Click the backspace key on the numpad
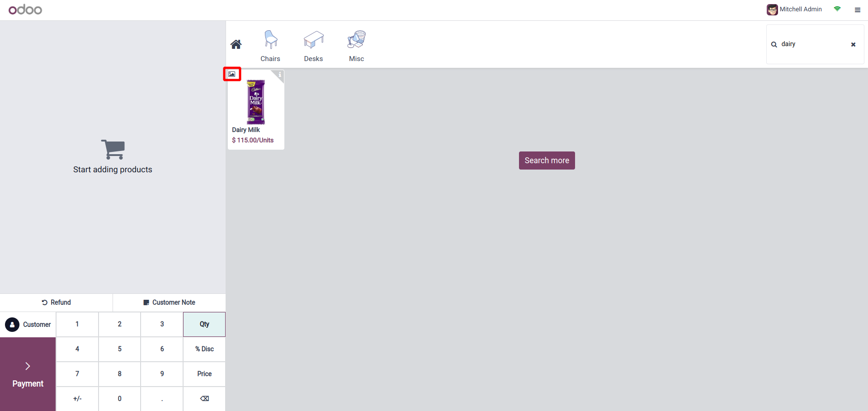Image resolution: width=868 pixels, height=411 pixels. coord(204,399)
